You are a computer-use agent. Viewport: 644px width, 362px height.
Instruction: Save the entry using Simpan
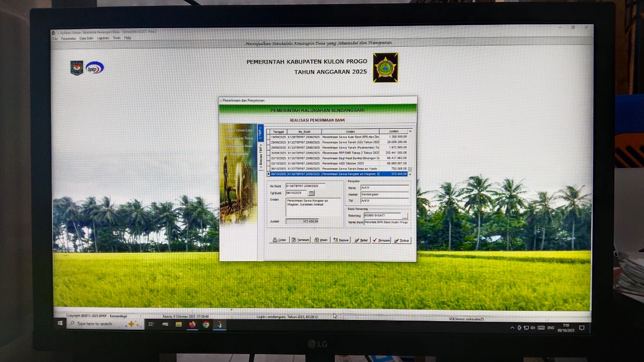(x=381, y=240)
